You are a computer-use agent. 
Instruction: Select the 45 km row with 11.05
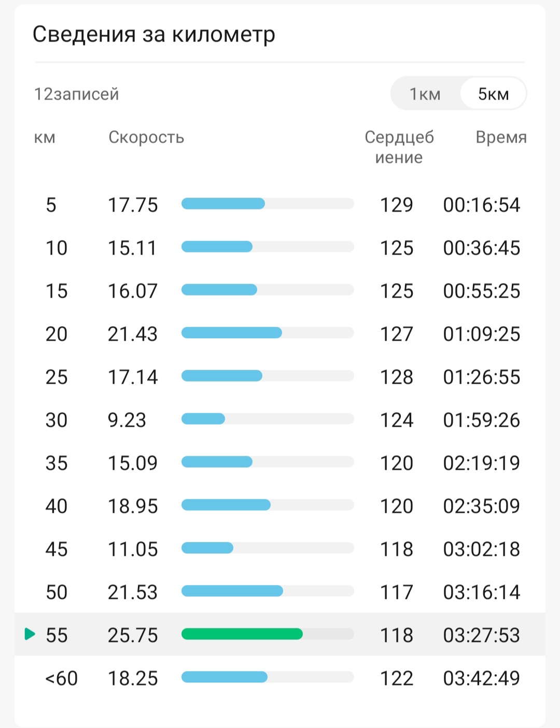(x=280, y=549)
